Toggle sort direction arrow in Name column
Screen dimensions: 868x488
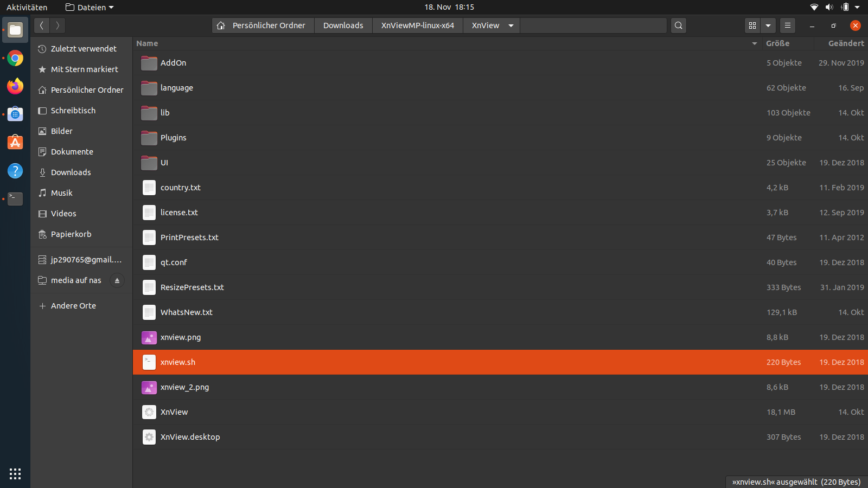pos(755,43)
